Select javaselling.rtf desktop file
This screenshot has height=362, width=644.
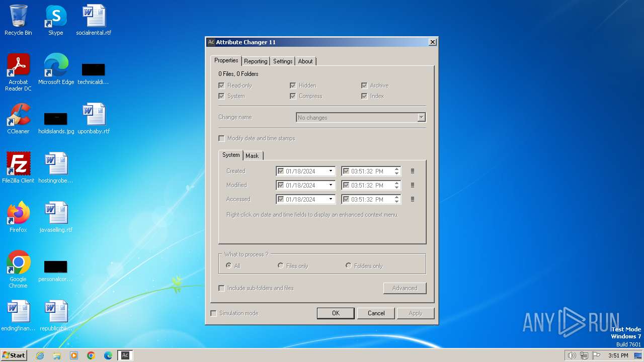click(56, 217)
